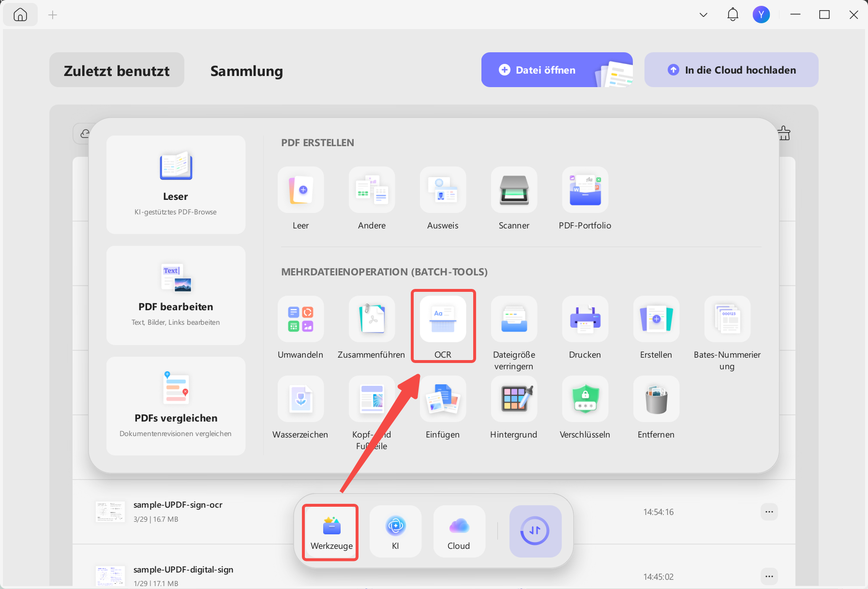The image size is (868, 589).
Task: Open the KI assistant
Action: coord(395,532)
